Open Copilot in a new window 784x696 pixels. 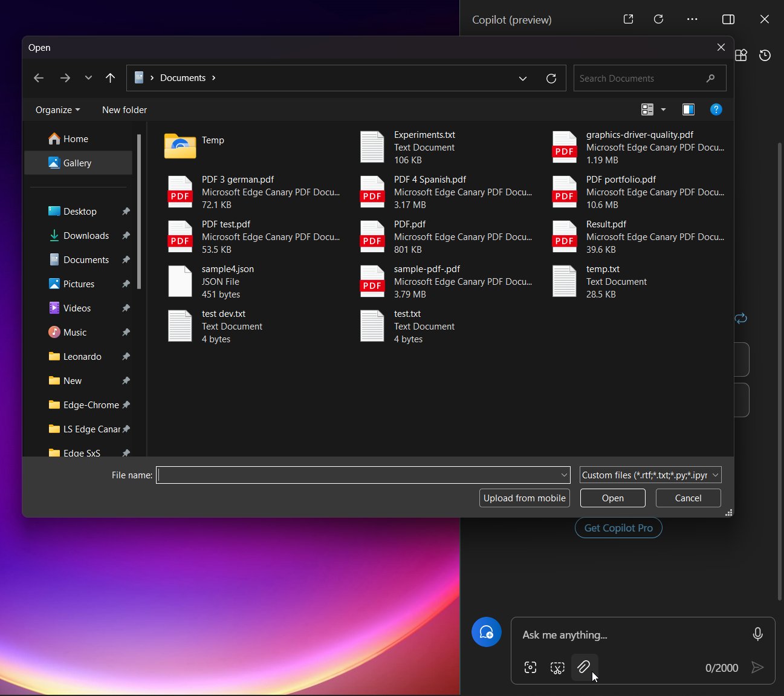pos(628,19)
